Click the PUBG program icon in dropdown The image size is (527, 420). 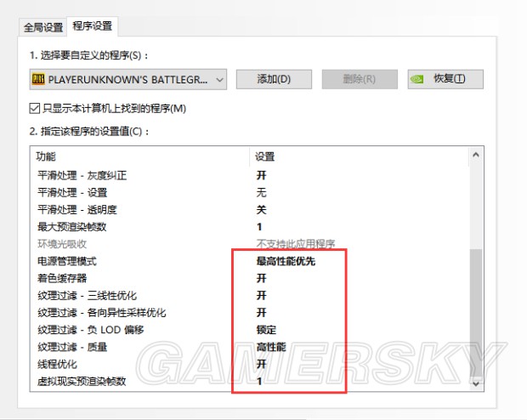point(37,79)
